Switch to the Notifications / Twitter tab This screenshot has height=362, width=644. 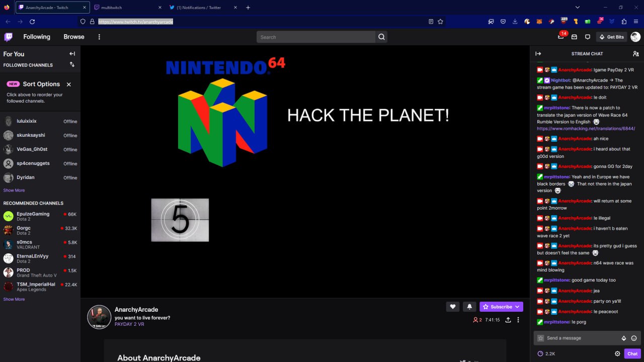click(203, 8)
